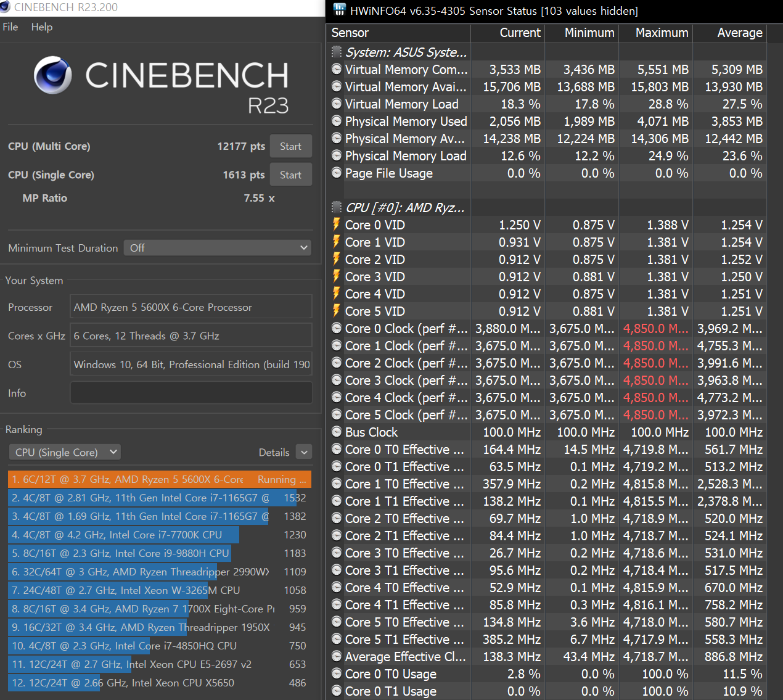Viewport: 783px width, 700px height.
Task: Click the sensor icon for Physical Memory Load
Action: (337, 155)
